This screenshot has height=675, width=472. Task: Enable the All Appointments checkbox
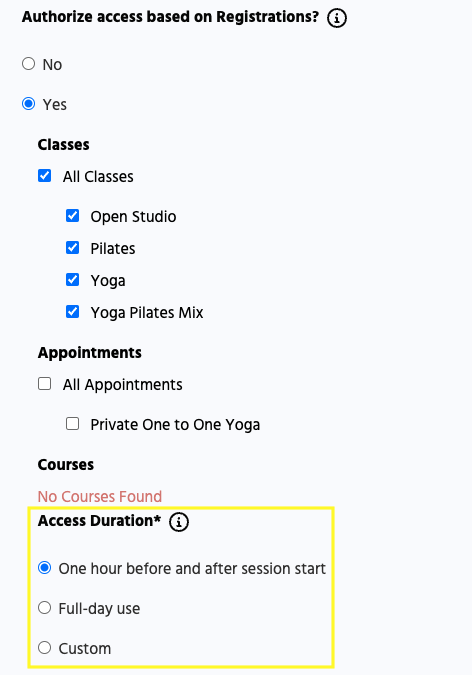(x=44, y=384)
